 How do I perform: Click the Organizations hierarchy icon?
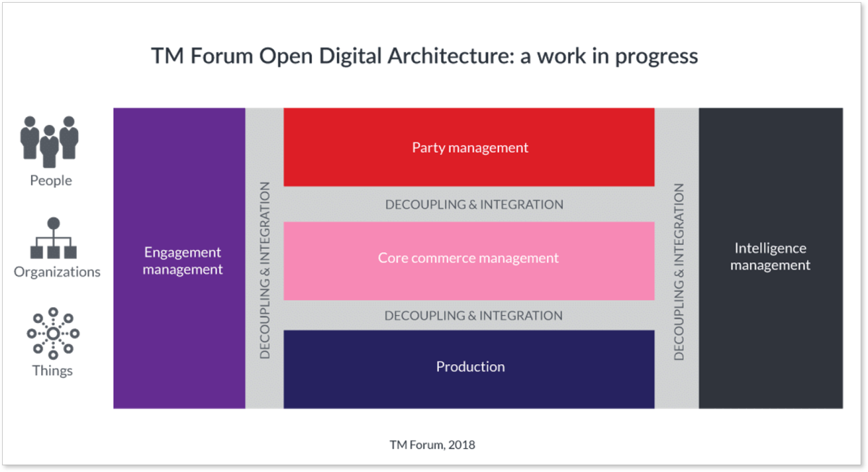[54, 238]
